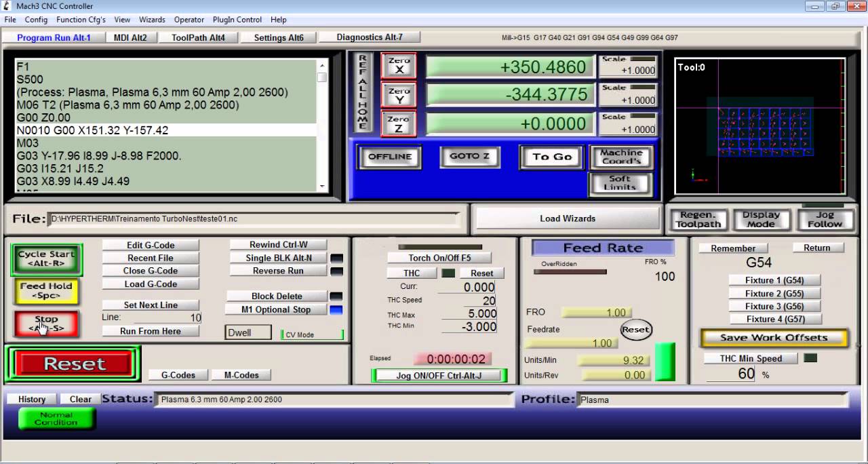Click the Load Wizards button
The width and height of the screenshot is (868, 464).
coord(568,218)
